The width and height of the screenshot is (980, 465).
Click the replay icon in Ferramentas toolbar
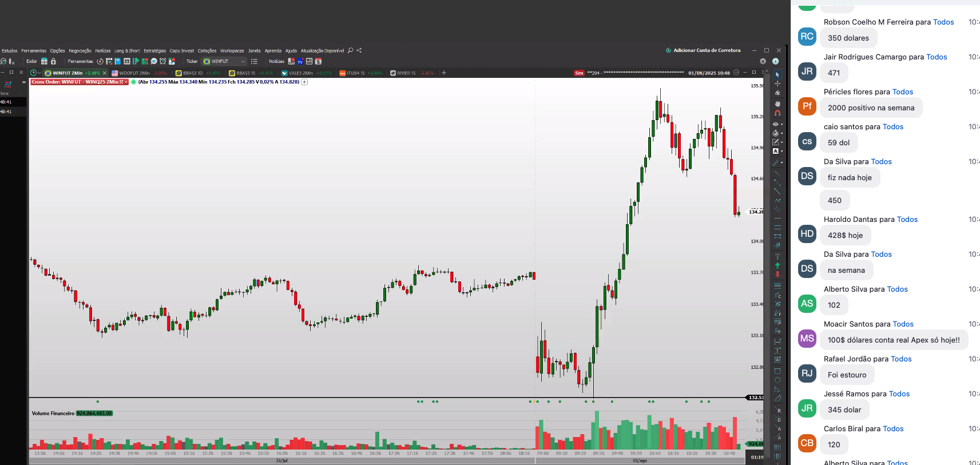[x=100, y=61]
